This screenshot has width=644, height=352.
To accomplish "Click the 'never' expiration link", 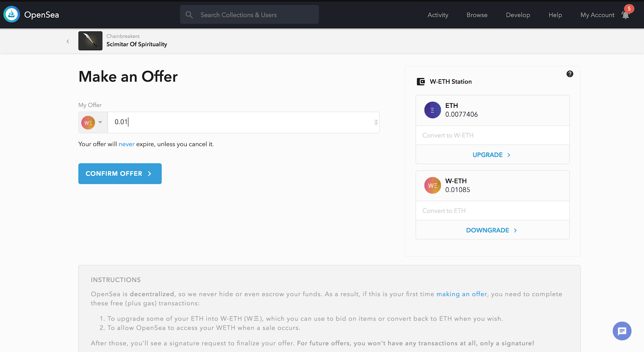I will (x=126, y=144).
